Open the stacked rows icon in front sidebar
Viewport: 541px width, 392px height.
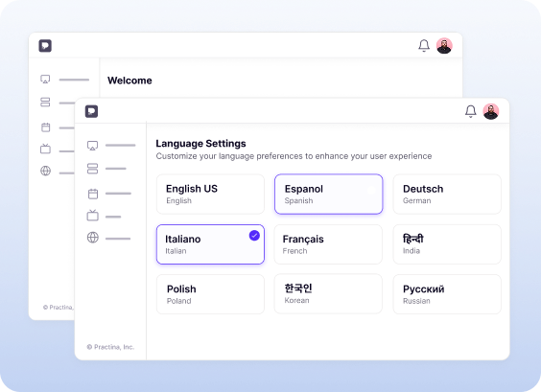point(92,169)
